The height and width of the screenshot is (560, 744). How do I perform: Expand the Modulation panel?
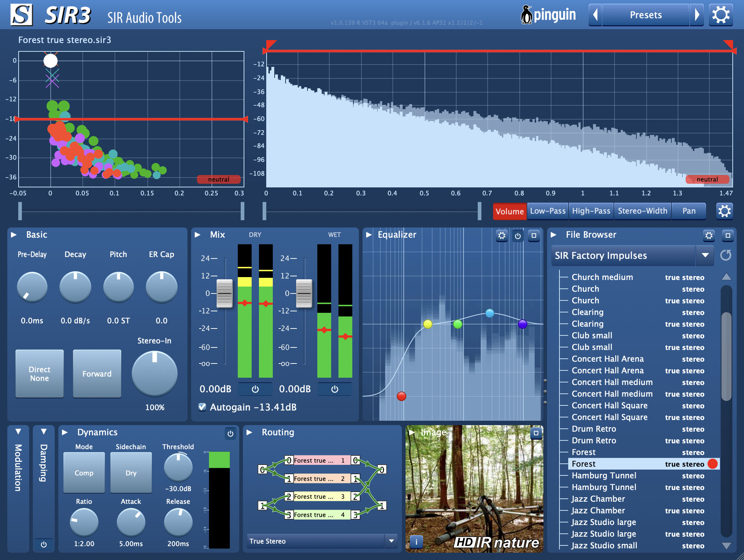pyautogui.click(x=18, y=432)
